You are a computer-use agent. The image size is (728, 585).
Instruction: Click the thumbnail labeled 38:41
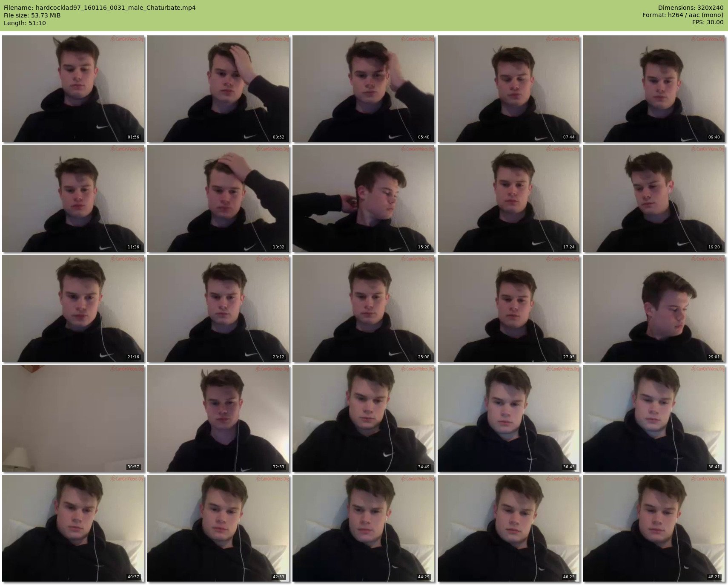coord(654,418)
